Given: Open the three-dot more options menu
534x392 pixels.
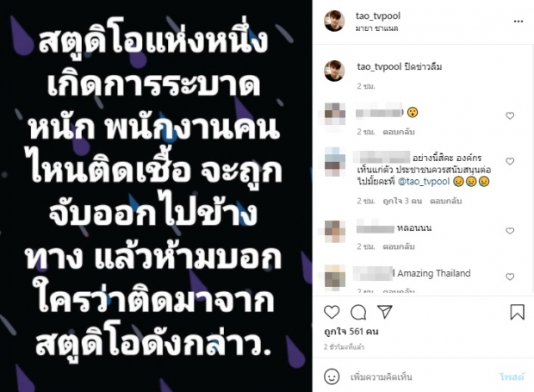Looking at the screenshot, I should (x=518, y=22).
